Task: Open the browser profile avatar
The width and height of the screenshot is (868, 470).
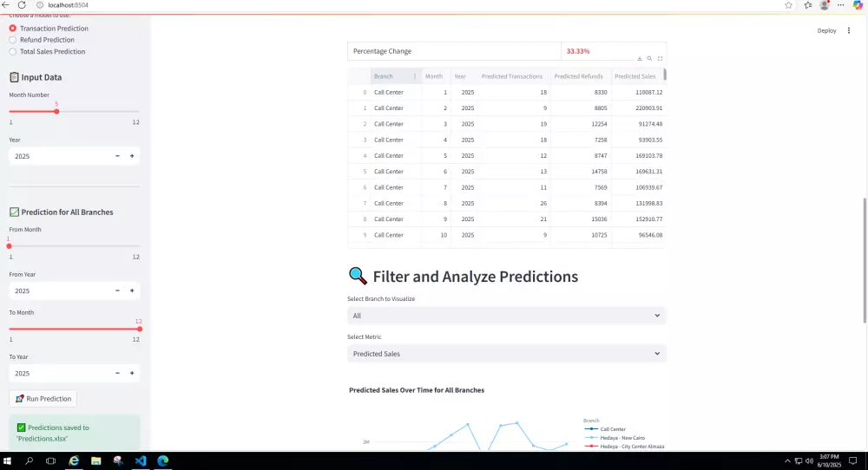Action: [825, 5]
